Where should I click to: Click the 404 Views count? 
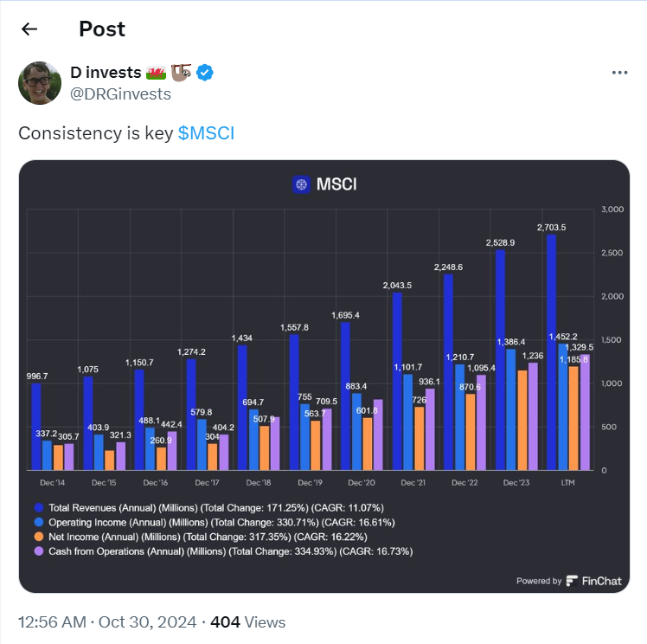[247, 621]
